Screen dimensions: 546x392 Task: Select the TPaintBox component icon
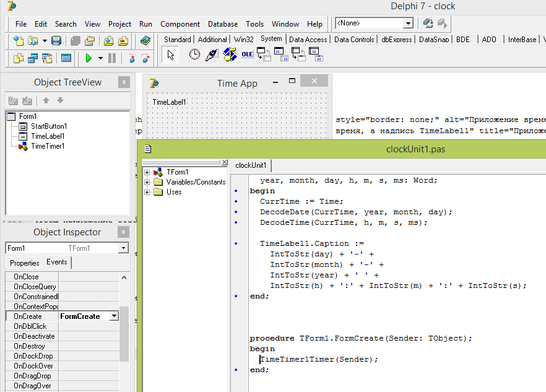click(212, 54)
